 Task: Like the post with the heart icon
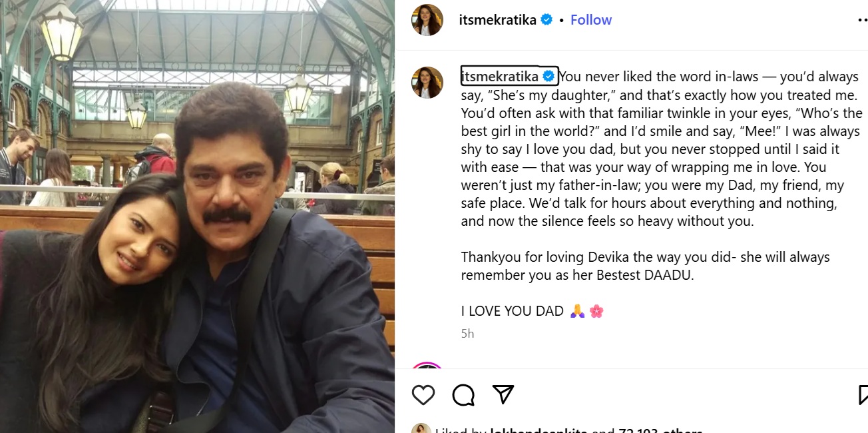coord(423,395)
